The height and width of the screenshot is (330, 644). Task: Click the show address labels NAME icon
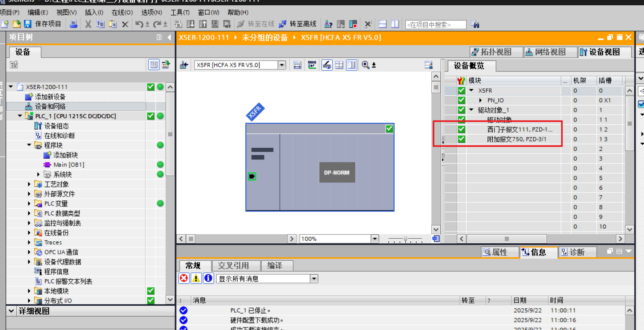tap(312, 65)
